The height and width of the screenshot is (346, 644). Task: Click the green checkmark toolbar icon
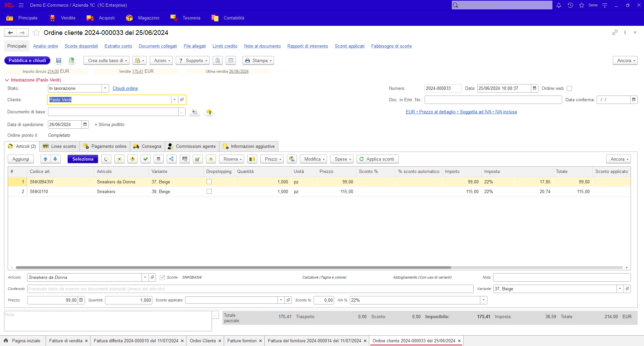[x=146, y=159]
